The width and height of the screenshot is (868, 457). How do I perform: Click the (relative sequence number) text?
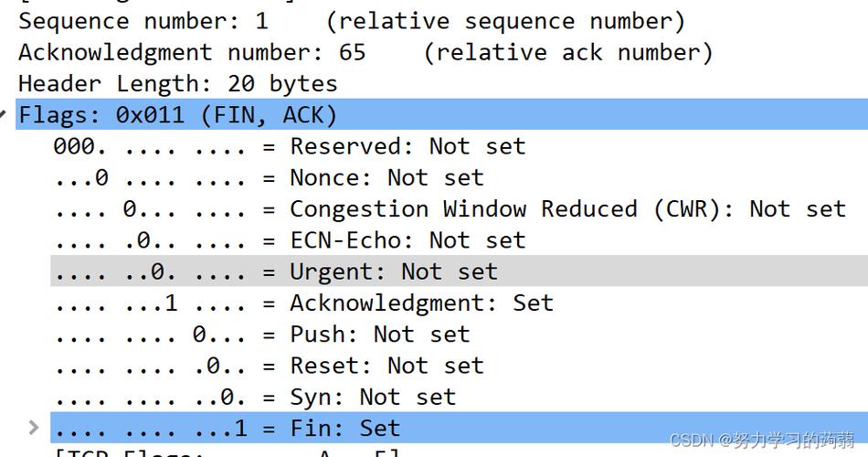pyautogui.click(x=506, y=22)
